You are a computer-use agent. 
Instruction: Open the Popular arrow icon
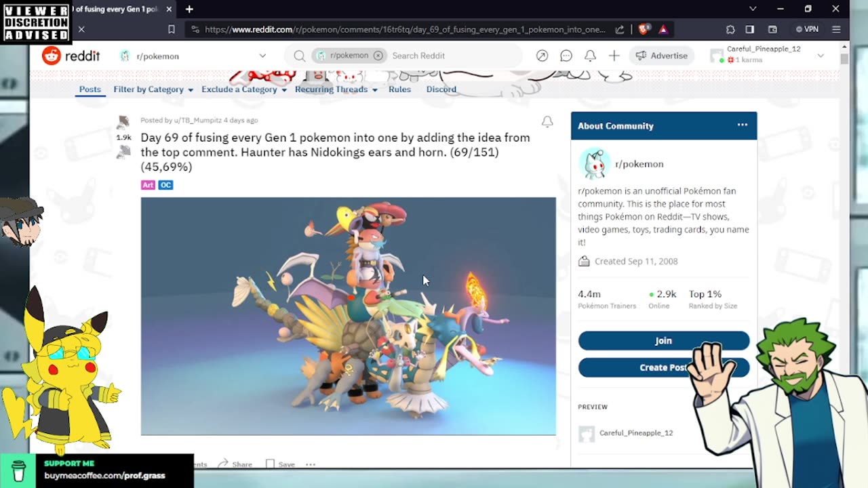click(x=542, y=56)
